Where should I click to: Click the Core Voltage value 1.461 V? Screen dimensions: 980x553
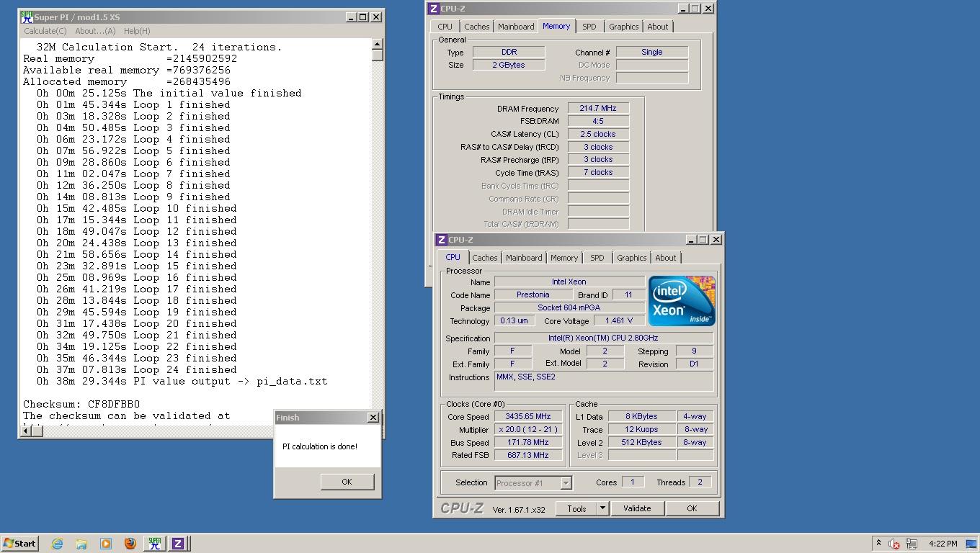(x=619, y=320)
